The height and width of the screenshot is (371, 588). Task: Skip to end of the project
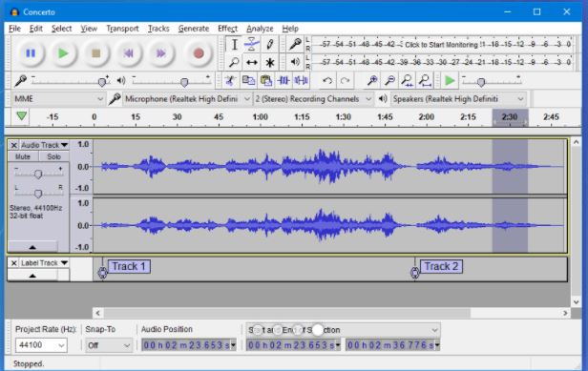161,53
